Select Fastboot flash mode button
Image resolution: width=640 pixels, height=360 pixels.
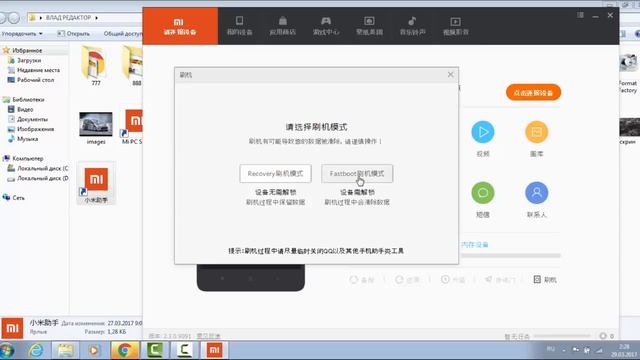[357, 173]
